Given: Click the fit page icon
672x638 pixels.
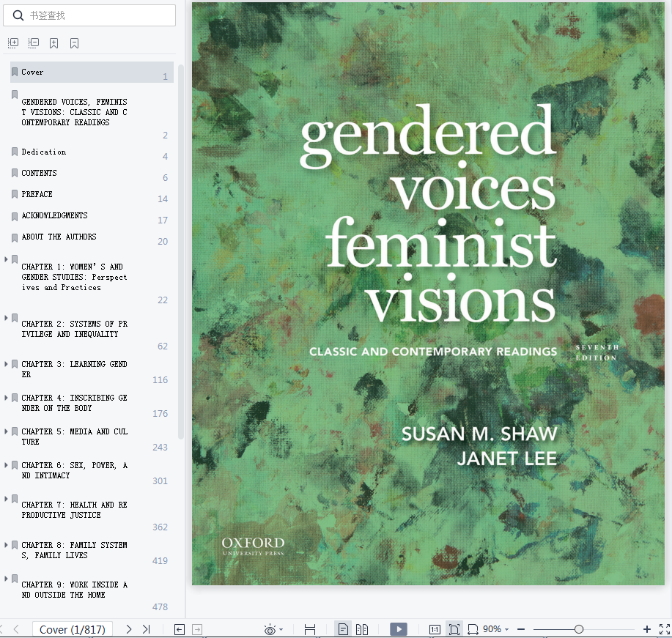Looking at the screenshot, I should pos(454,629).
